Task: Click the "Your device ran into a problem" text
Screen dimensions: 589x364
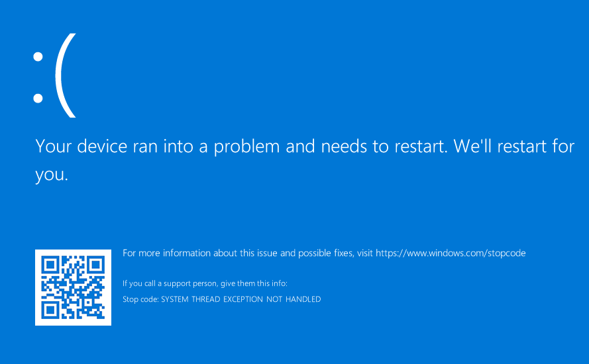Action: tap(158, 146)
